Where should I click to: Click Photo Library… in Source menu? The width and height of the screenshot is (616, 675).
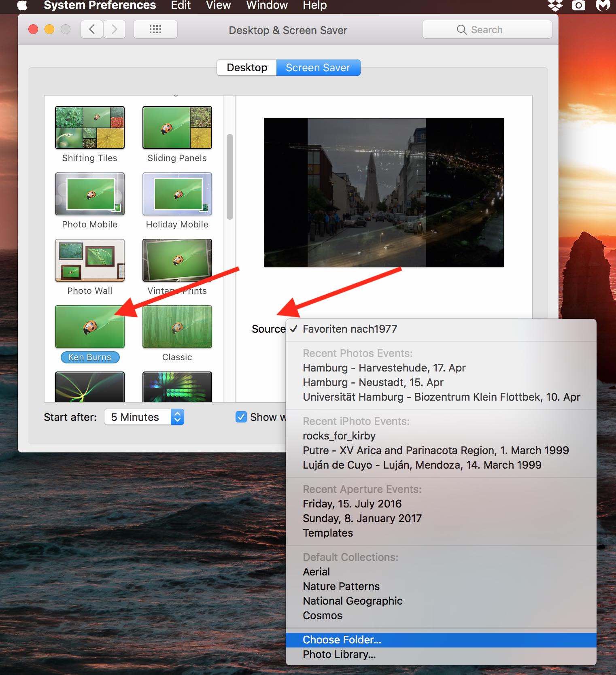(x=441, y=654)
